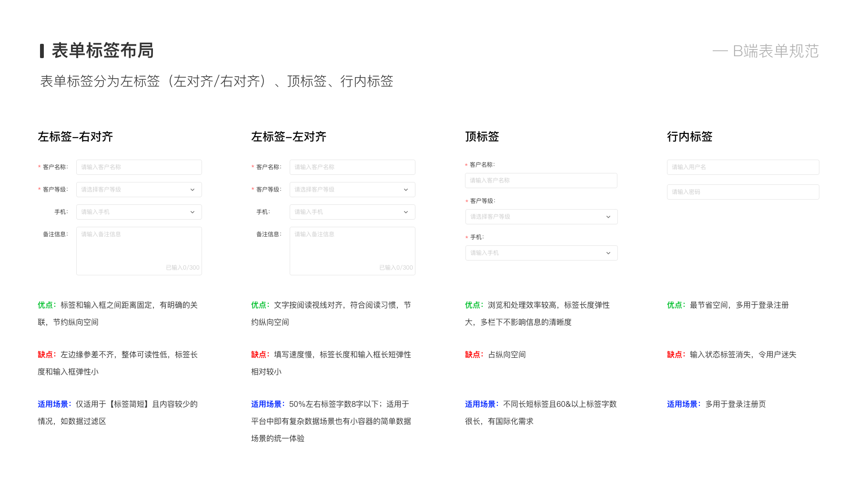Screen dimensions: 858x504
Task: Select the 左标签-右对齐 section heading
Action: pos(75,137)
